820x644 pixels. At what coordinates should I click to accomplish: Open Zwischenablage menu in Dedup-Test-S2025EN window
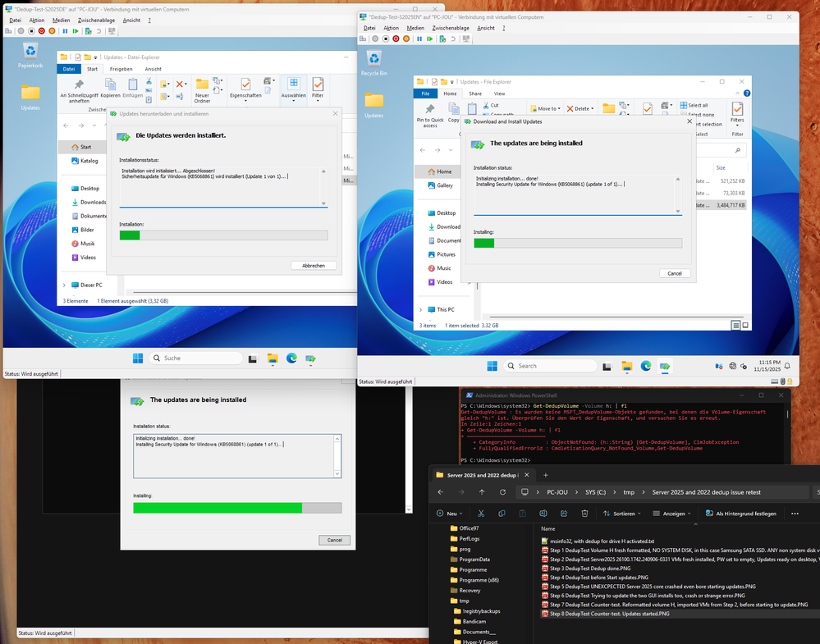click(451, 28)
